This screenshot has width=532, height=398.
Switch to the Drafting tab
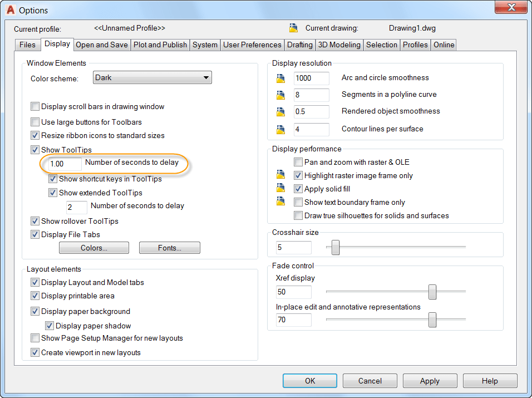click(299, 45)
